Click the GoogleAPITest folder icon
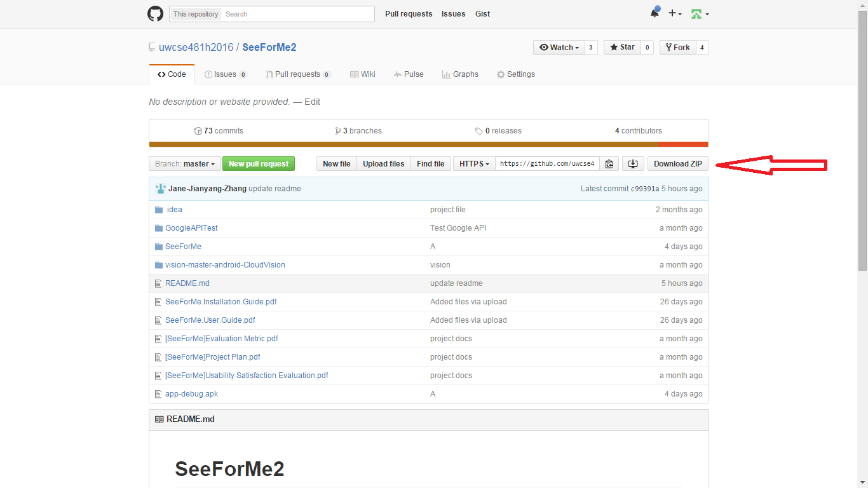The image size is (868, 488). 159,228
